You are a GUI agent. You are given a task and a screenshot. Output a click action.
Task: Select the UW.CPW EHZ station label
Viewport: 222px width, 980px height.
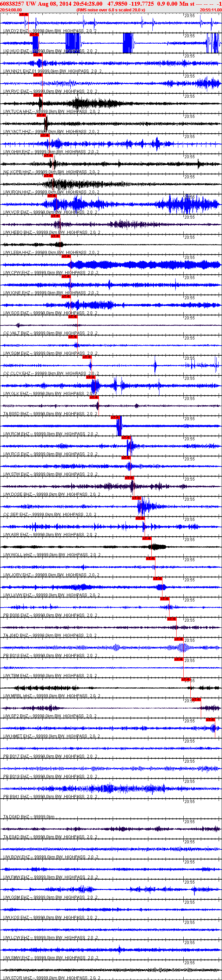pyautogui.click(x=51, y=273)
